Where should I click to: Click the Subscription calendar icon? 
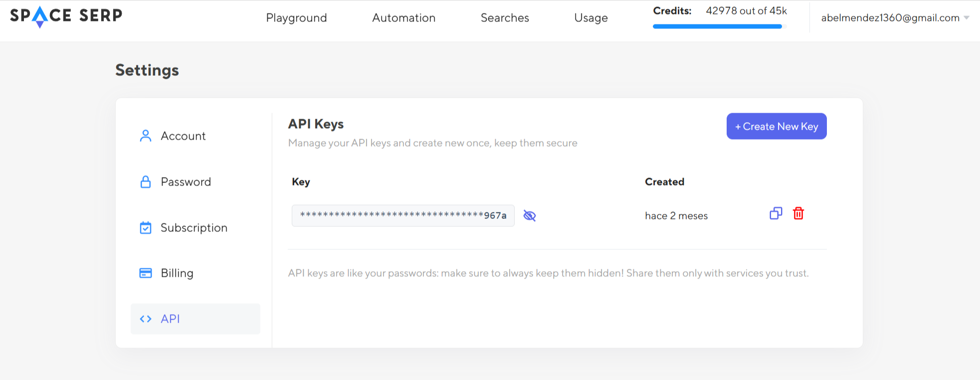pos(145,228)
